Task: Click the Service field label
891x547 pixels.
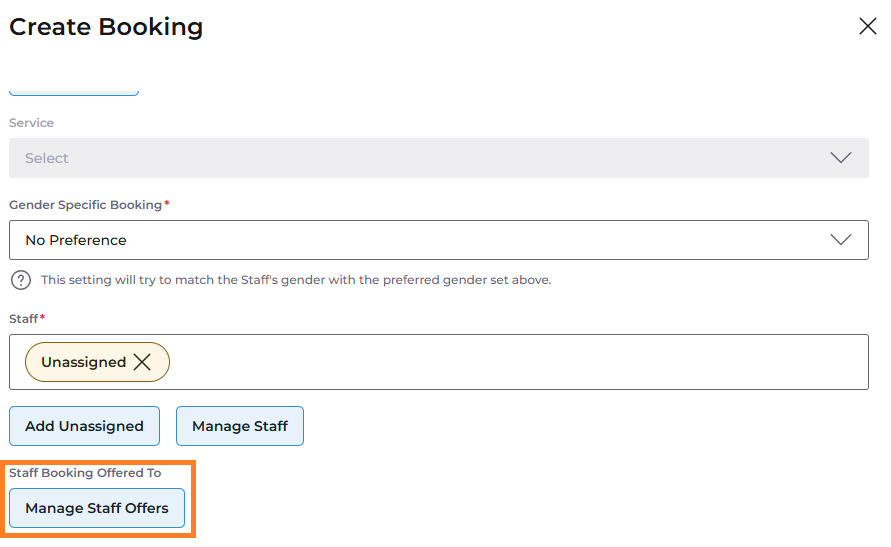Action: [32, 123]
